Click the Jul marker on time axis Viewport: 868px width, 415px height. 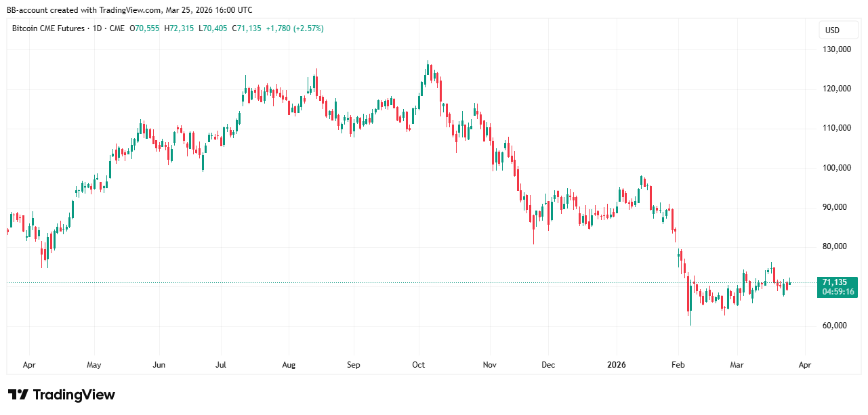click(x=221, y=365)
